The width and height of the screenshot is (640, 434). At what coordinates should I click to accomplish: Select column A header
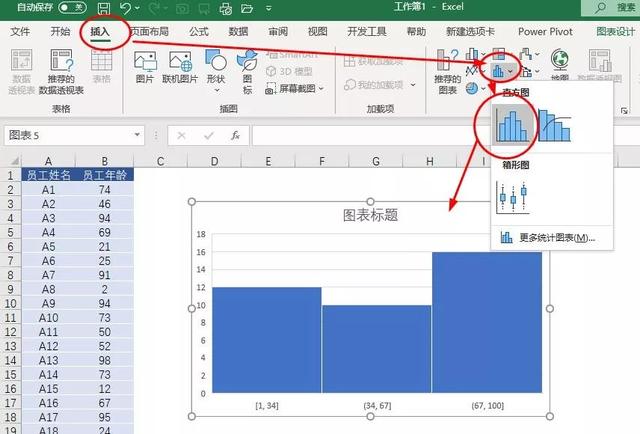point(48,161)
